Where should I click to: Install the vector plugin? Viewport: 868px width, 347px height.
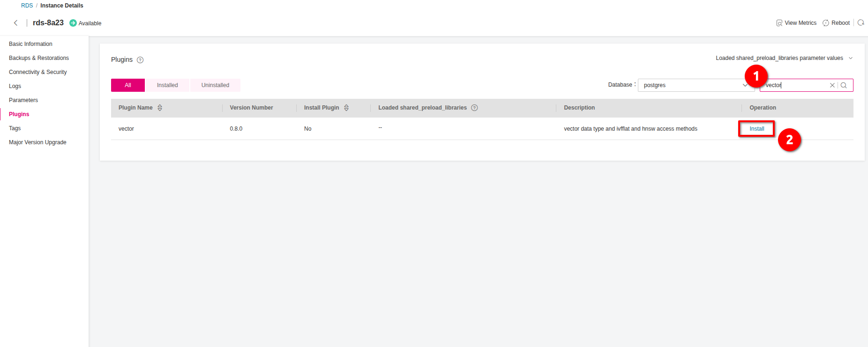(x=756, y=129)
